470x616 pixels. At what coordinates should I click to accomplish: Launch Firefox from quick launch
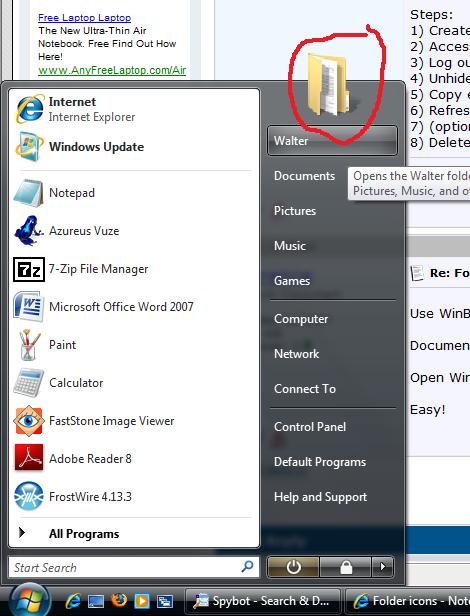pos(119,600)
